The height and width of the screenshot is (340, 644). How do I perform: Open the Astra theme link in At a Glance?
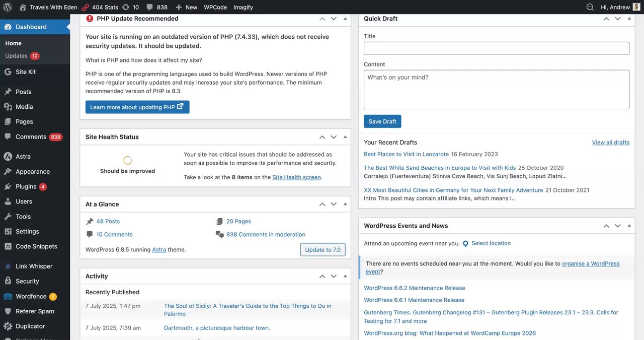pos(159,249)
